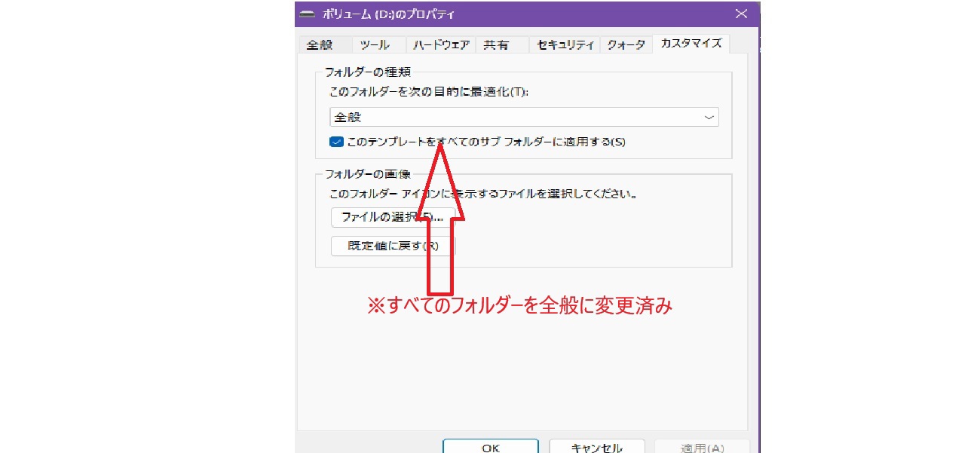The height and width of the screenshot is (453, 980).
Task: Open the folder optimization type dropdown showing 全般
Action: 524,117
